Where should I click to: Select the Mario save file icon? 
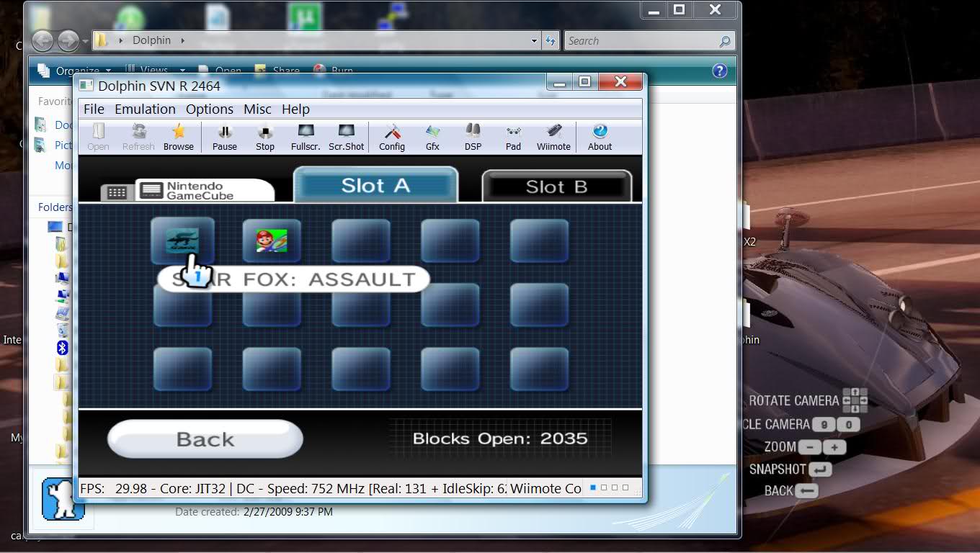tap(272, 240)
